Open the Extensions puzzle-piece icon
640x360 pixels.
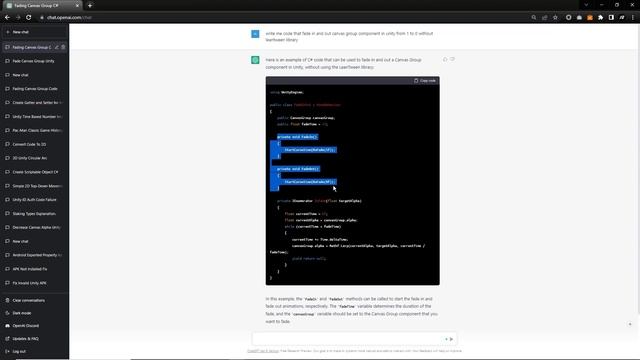pyautogui.click(x=600, y=18)
